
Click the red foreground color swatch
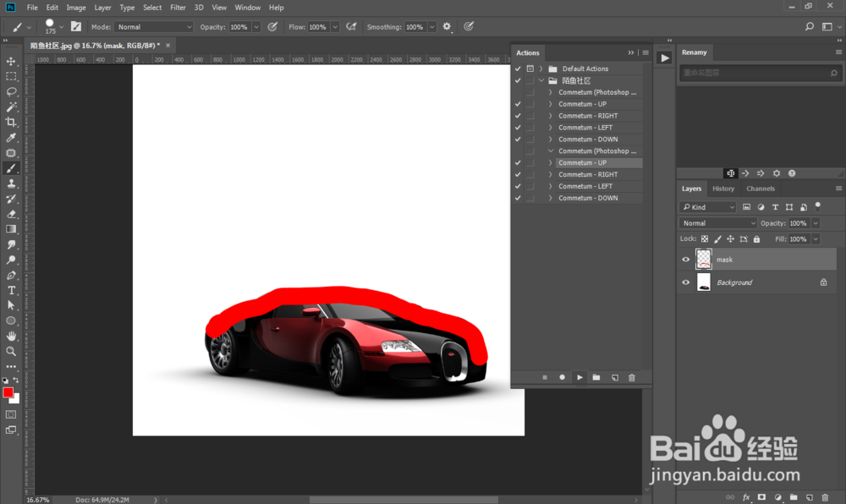click(x=8, y=392)
